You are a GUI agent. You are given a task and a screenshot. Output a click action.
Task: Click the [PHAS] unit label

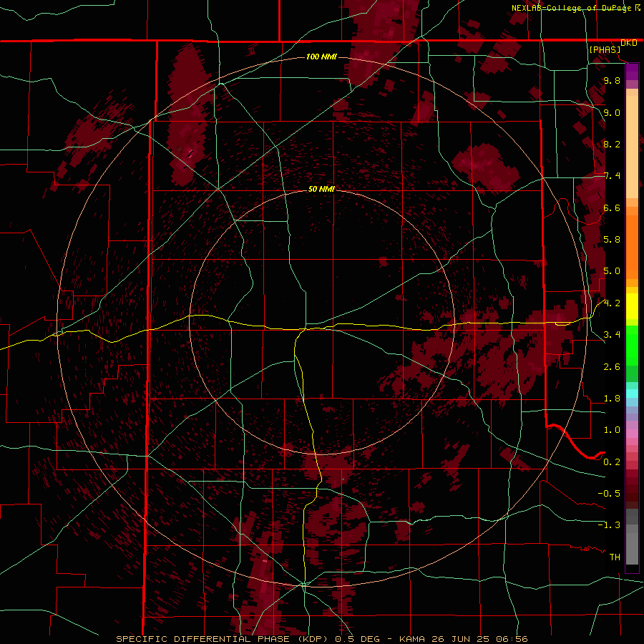[605, 50]
